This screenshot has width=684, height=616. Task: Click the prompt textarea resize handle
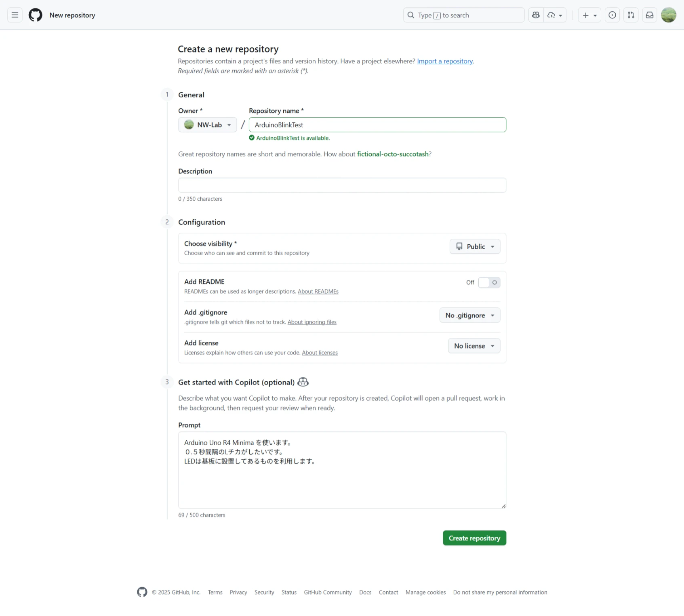click(503, 506)
